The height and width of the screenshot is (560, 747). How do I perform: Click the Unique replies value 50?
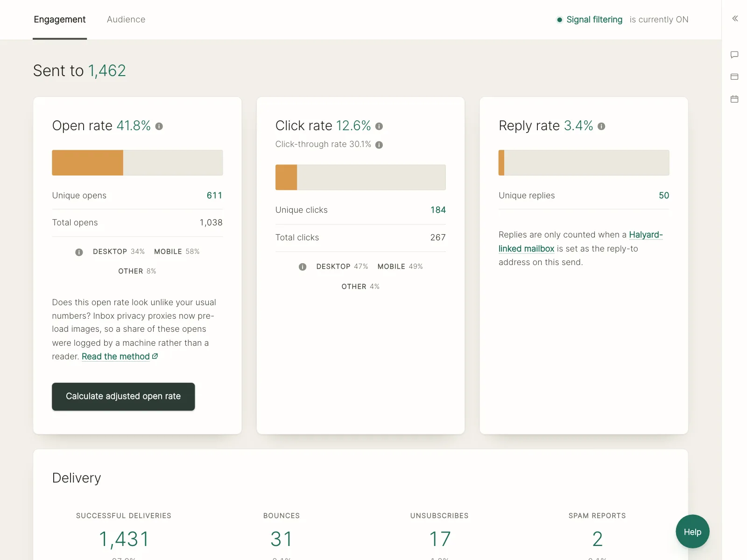click(x=664, y=196)
